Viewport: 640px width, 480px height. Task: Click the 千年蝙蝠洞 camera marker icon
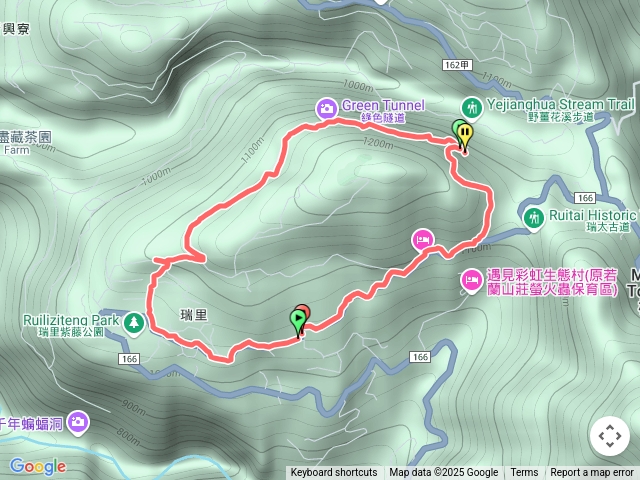(x=78, y=422)
